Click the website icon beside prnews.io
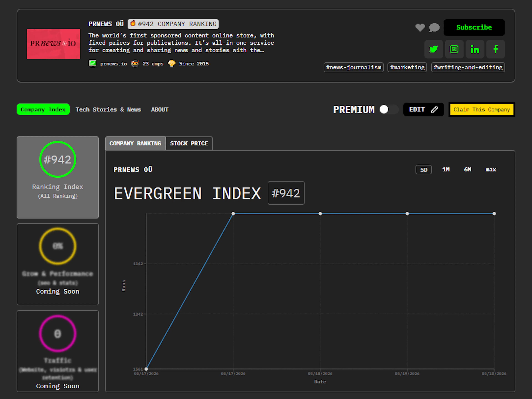This screenshot has height=399, width=532. point(93,63)
